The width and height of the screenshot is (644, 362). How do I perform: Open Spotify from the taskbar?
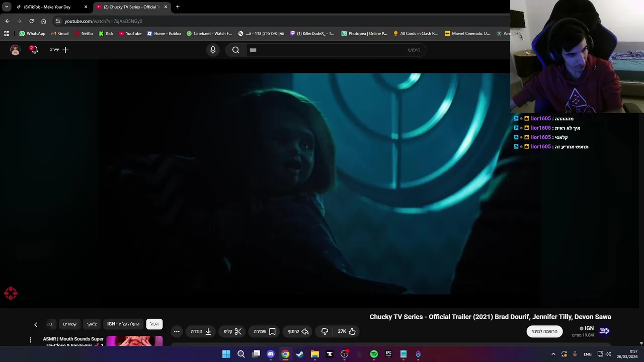[x=374, y=354]
